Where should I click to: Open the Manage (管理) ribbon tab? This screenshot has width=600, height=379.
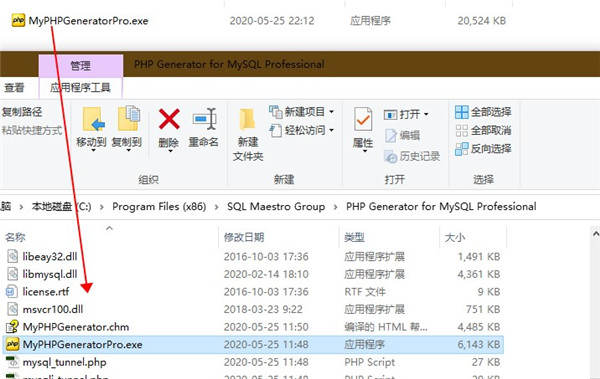click(x=81, y=65)
